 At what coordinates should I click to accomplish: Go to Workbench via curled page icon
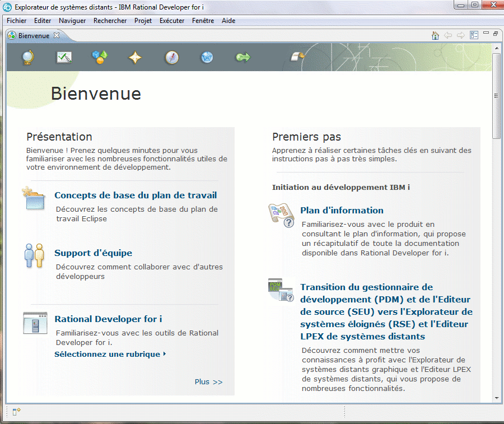click(298, 57)
